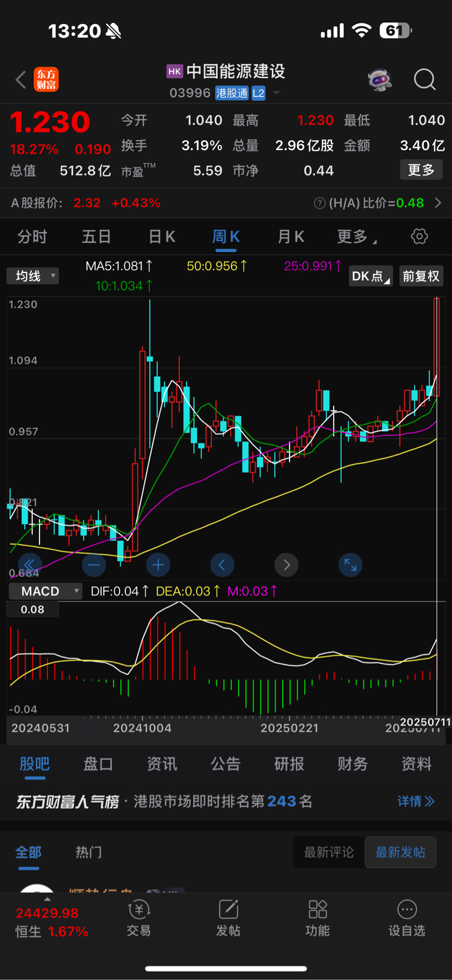Open the 东方财富 orange logo
Screen dimensions: 452x980
(46, 79)
